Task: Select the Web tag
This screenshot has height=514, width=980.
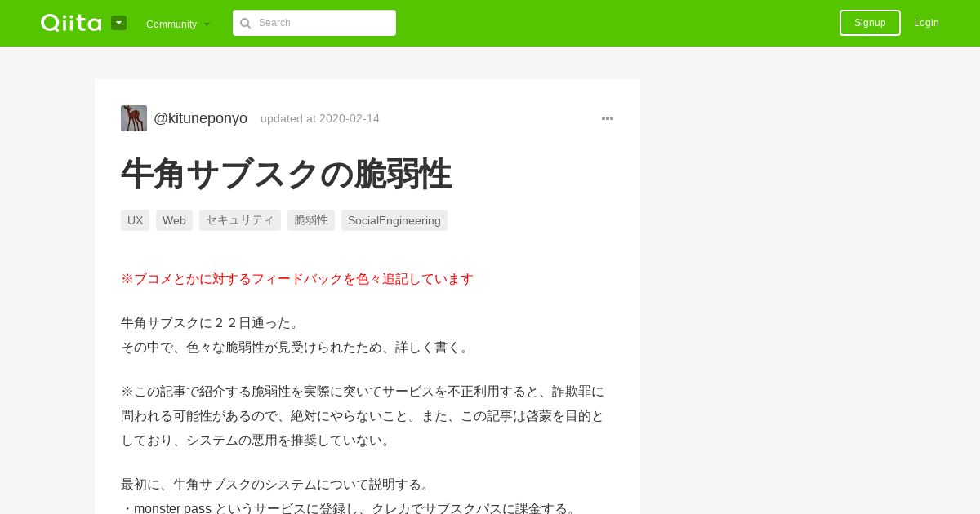Action: (x=174, y=220)
